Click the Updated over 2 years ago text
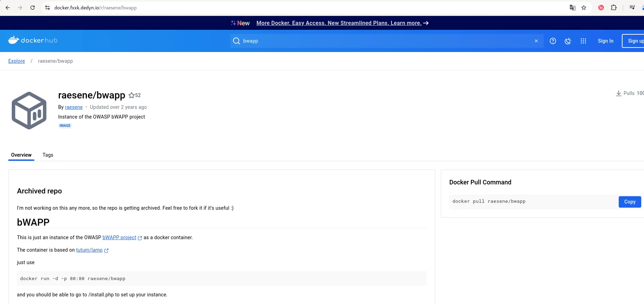The image size is (644, 304). coord(118,107)
